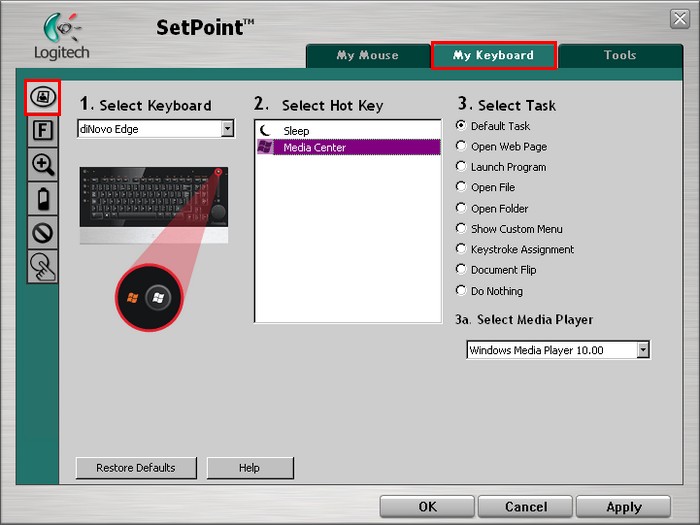Viewport: 700px width, 525px height.
Task: Select the Sleep hot key entry
Action: point(349,130)
